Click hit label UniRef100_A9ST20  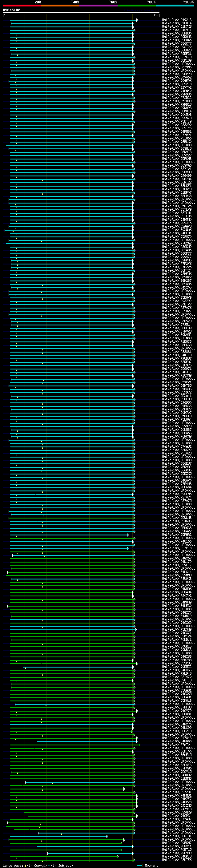pos(177,47)
